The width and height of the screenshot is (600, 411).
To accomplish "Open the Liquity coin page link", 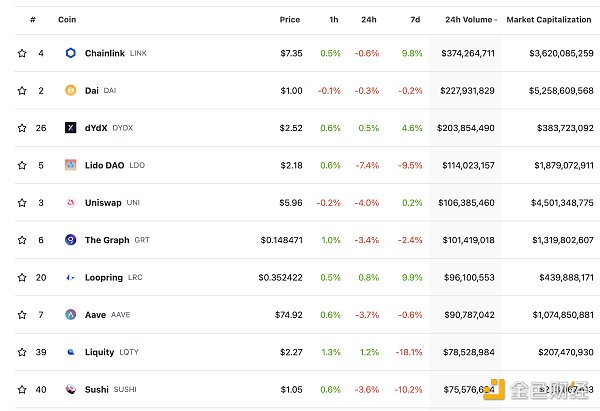I will pos(100,352).
